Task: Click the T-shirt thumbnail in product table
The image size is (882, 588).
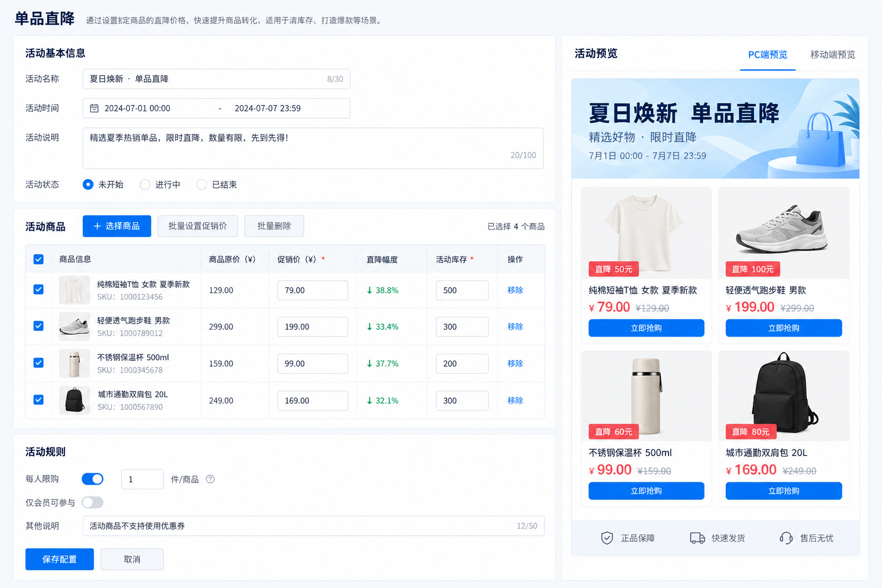Action: coord(75,290)
